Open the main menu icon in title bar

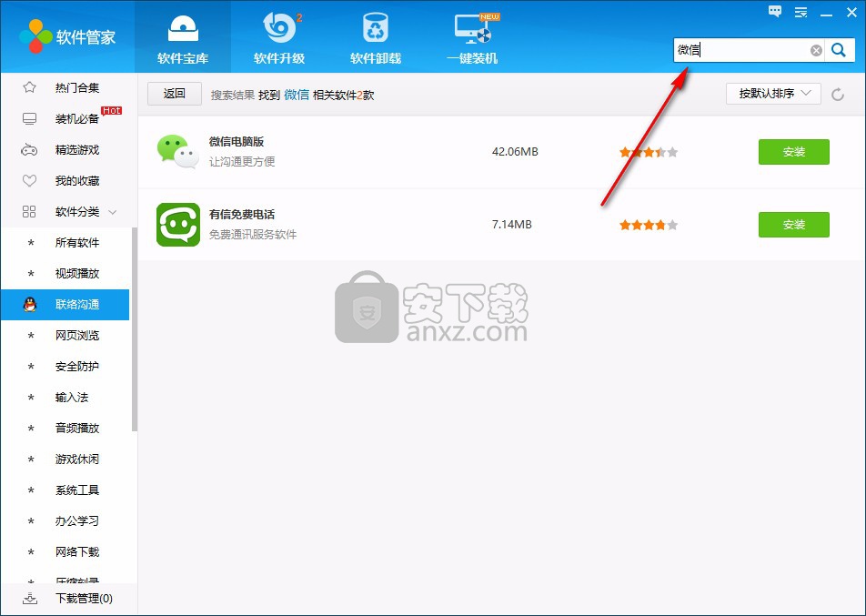coord(801,12)
